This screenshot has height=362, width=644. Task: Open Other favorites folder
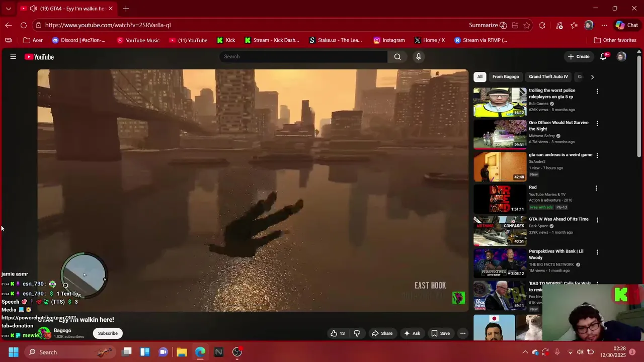(615, 40)
